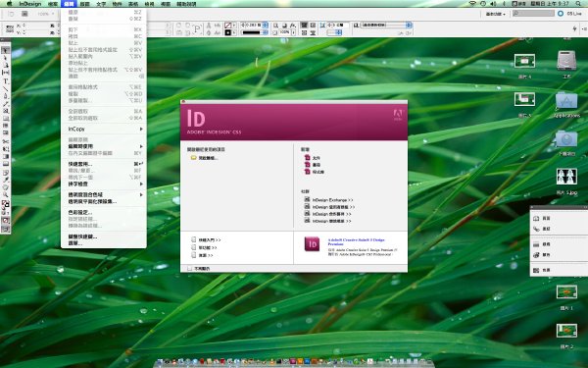This screenshot has width=588, height=368.
Task: Click the search field beside CS Live
Action: click(533, 14)
